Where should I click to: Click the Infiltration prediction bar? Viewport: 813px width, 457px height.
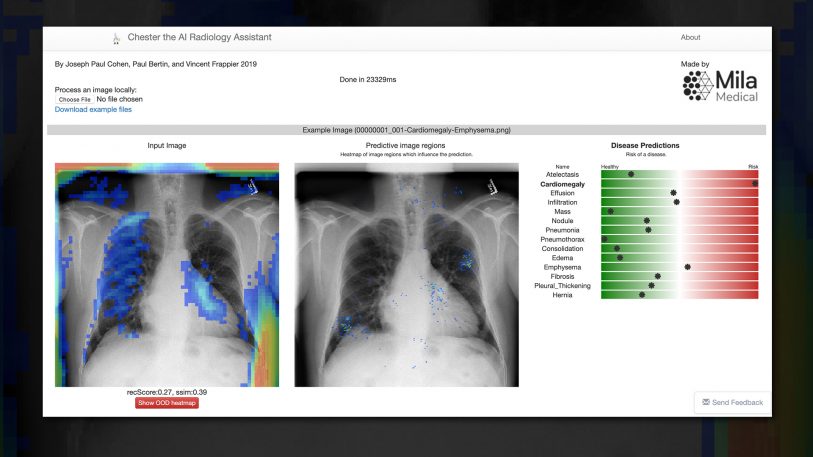(x=679, y=202)
